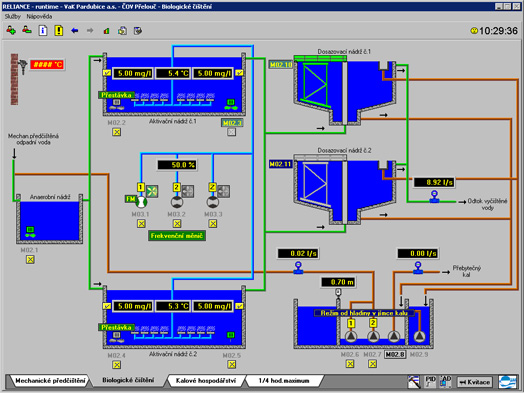
Task: Switch to Kalové hospodářství tab
Action: (x=206, y=381)
